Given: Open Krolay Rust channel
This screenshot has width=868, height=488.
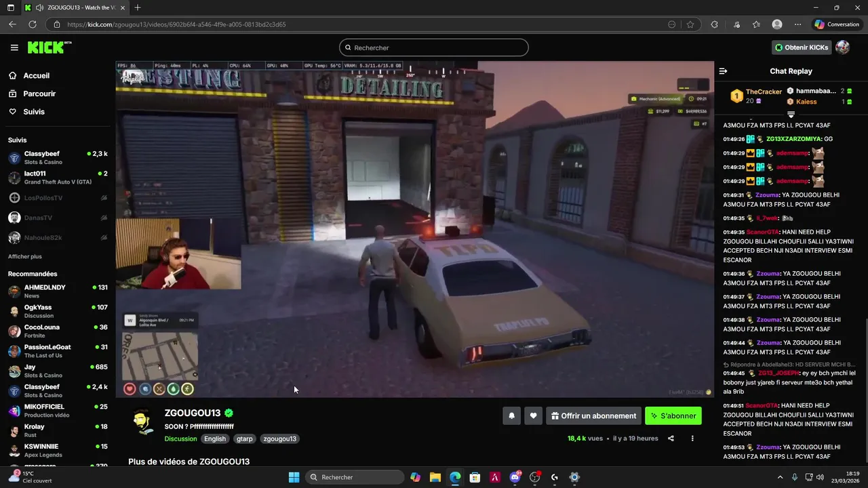Looking at the screenshot, I should click(x=58, y=430).
